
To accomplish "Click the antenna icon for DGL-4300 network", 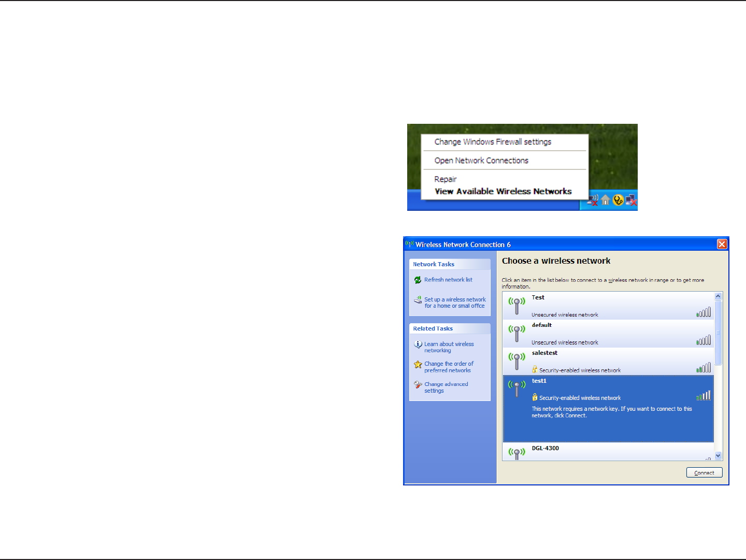I will point(517,454).
